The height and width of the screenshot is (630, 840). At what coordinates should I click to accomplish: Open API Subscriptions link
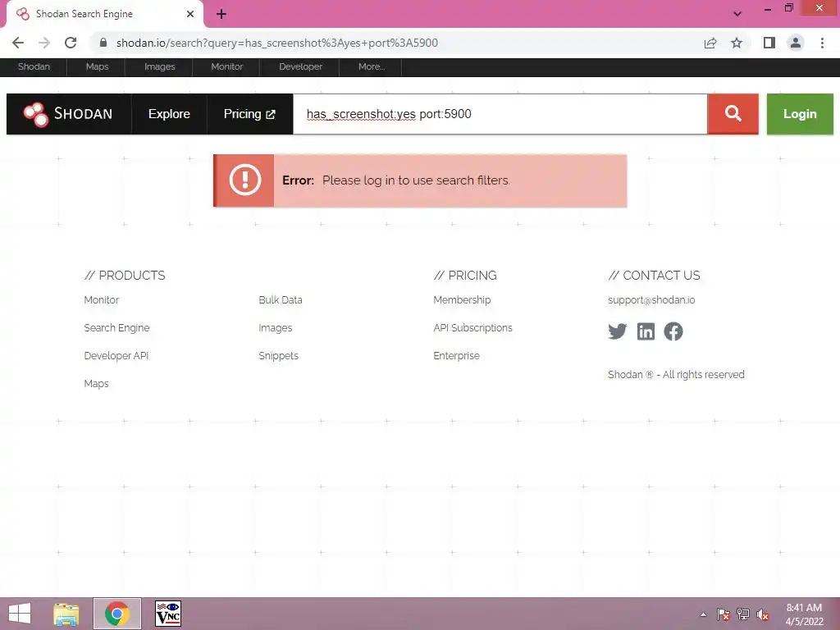pyautogui.click(x=472, y=328)
